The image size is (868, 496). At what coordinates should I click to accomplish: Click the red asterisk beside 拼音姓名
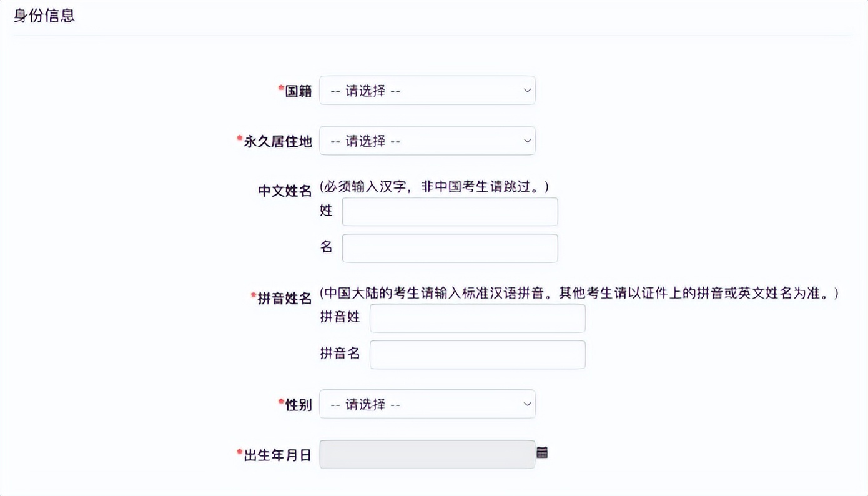pos(254,294)
